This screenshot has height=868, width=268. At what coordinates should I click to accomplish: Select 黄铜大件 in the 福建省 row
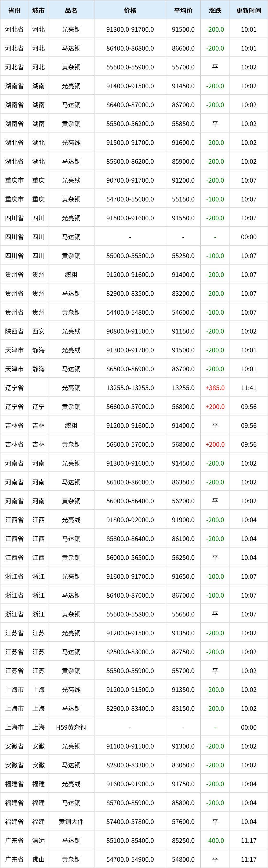click(71, 822)
